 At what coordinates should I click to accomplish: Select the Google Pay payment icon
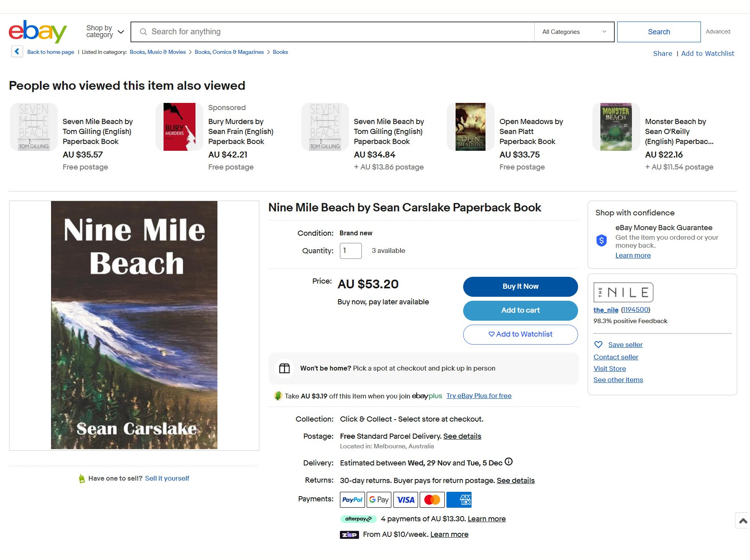pyautogui.click(x=379, y=499)
